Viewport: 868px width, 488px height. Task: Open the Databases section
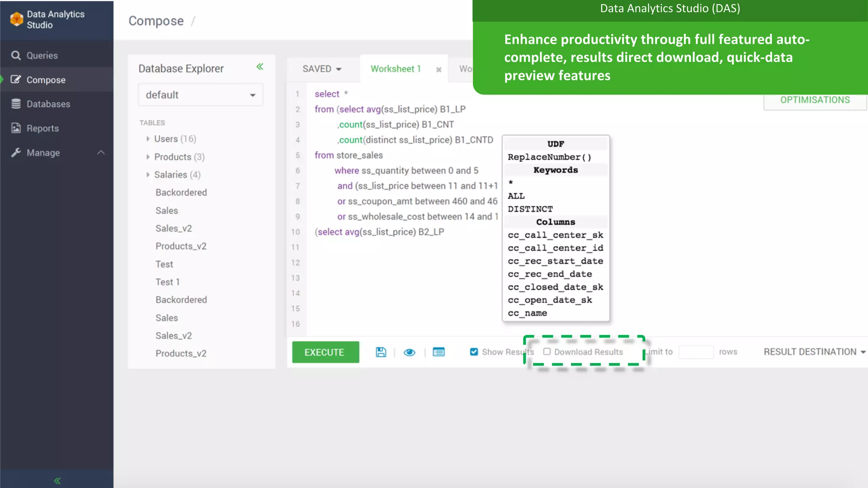point(56,104)
